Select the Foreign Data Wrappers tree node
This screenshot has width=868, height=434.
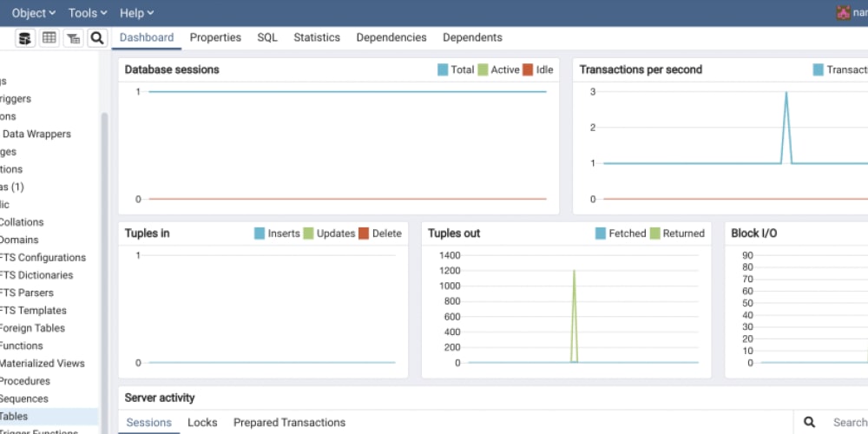click(36, 134)
